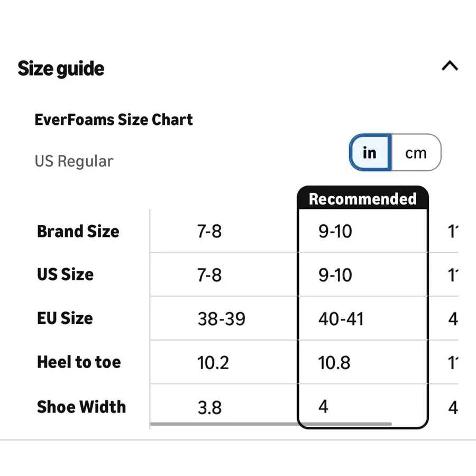Click the EverFoams Size Chart title

point(114,120)
